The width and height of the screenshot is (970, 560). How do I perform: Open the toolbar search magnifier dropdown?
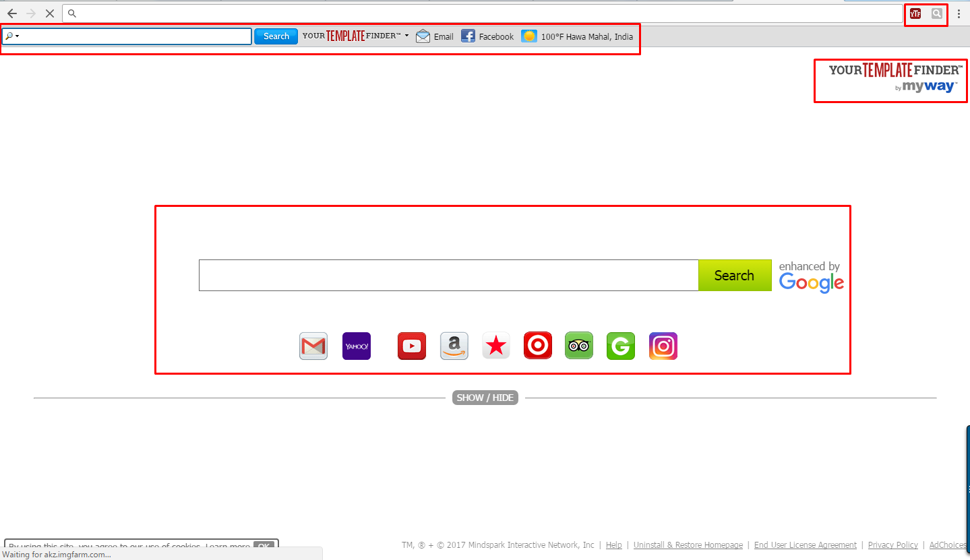tap(12, 36)
